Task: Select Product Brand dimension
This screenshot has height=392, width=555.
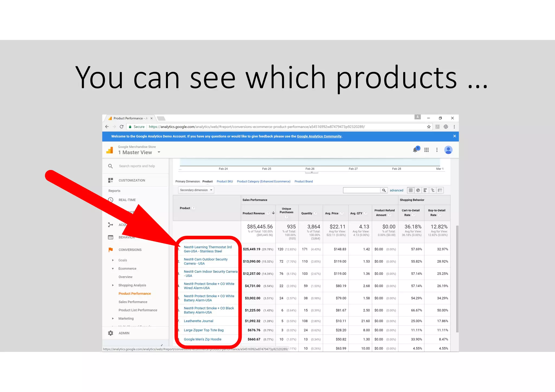Action: point(304,181)
